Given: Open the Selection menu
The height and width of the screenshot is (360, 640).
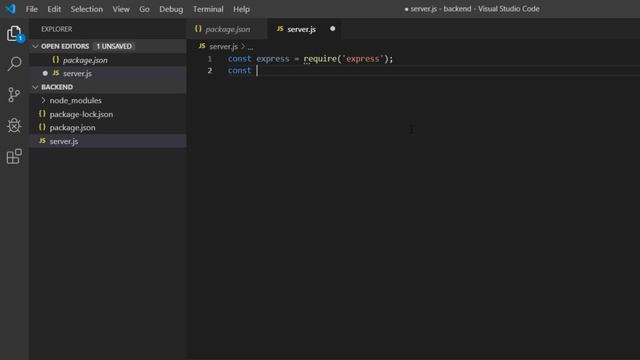Looking at the screenshot, I should (x=87, y=9).
